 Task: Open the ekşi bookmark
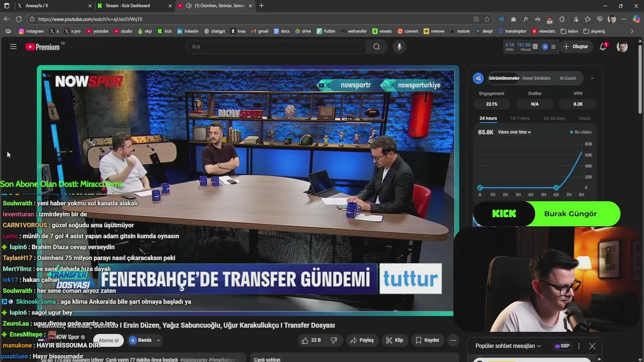tap(144, 31)
